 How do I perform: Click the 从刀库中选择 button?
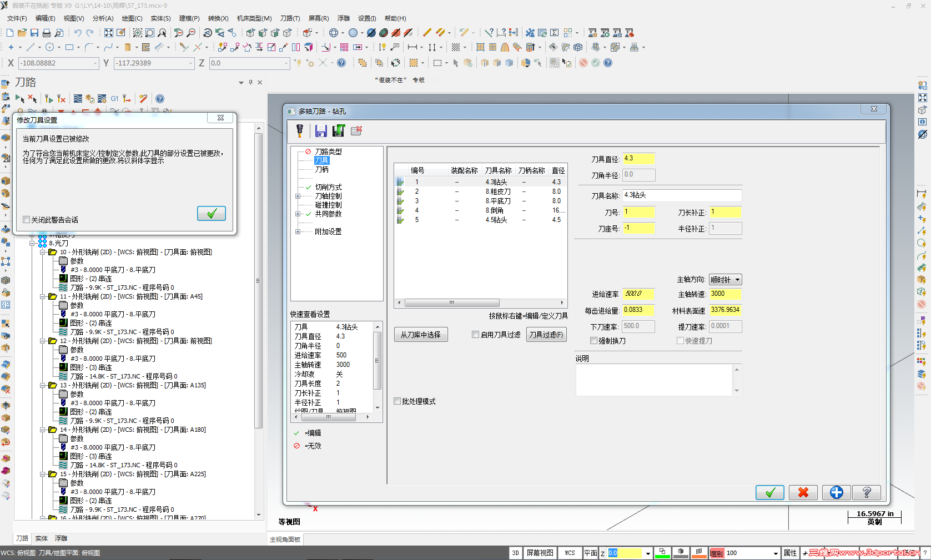pos(421,335)
